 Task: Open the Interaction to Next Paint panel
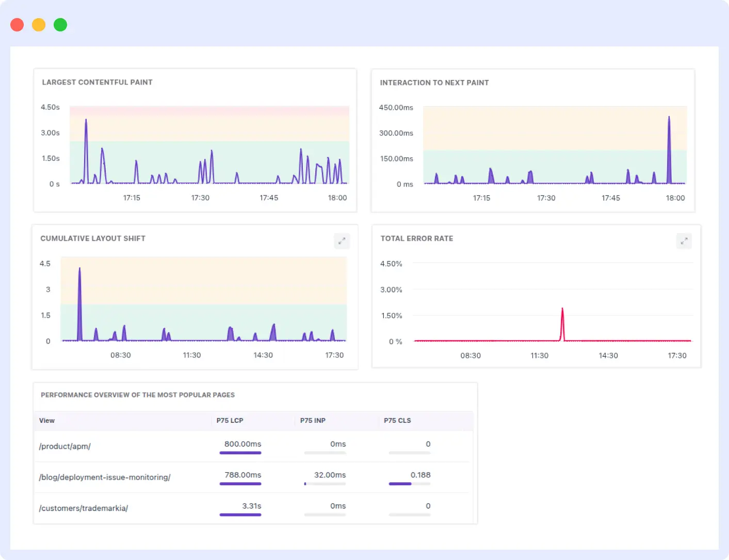pos(434,83)
